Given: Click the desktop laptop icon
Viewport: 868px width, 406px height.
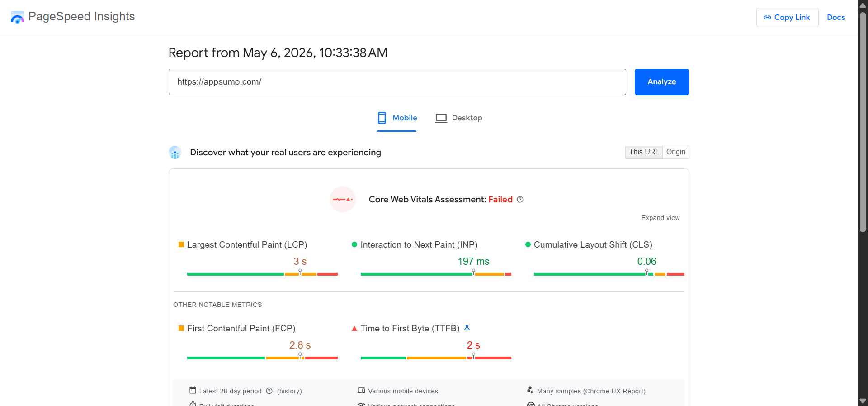Looking at the screenshot, I should click(441, 118).
